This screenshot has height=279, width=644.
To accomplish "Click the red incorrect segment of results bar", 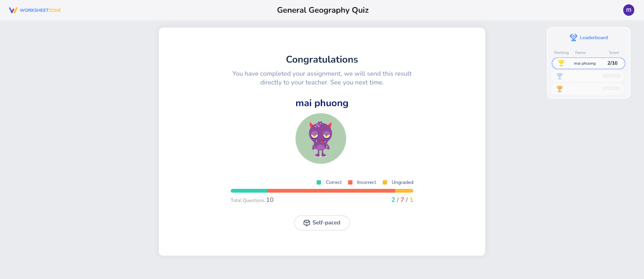I will coord(331,191).
